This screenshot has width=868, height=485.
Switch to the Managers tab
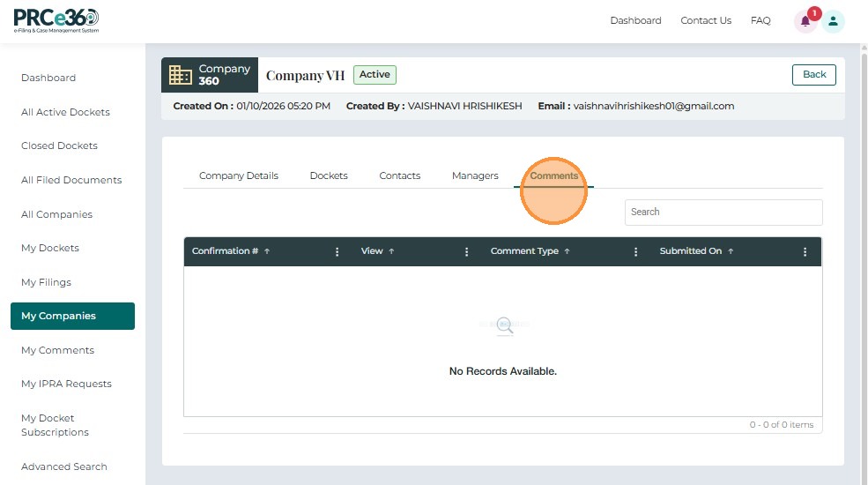click(x=475, y=175)
